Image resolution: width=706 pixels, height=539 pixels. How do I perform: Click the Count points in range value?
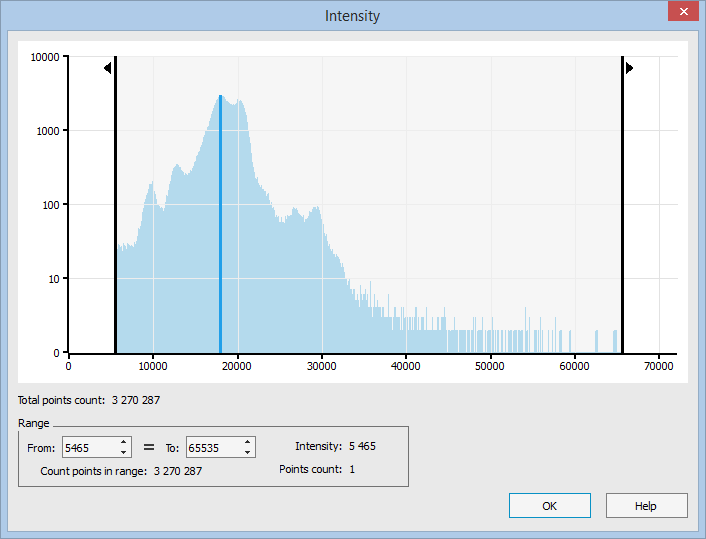coord(178,471)
